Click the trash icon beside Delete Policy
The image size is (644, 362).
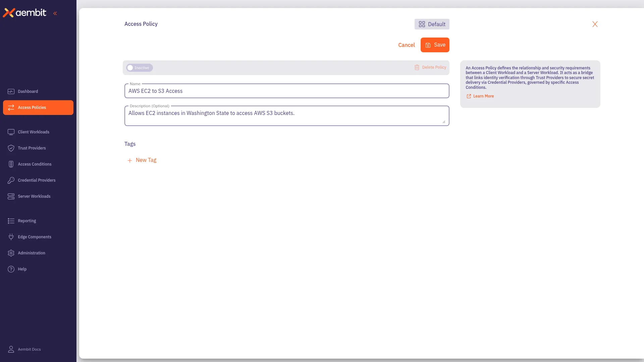(x=417, y=67)
